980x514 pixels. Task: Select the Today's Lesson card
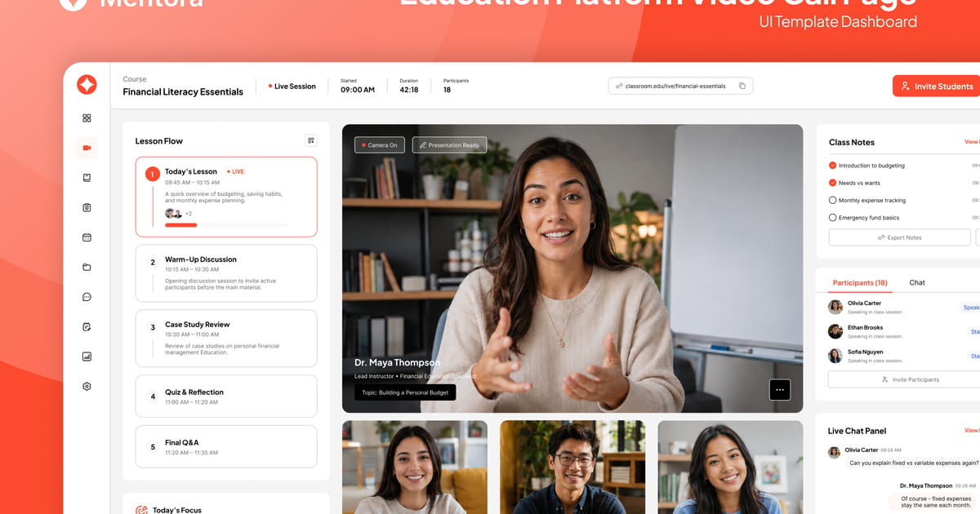coord(226,197)
